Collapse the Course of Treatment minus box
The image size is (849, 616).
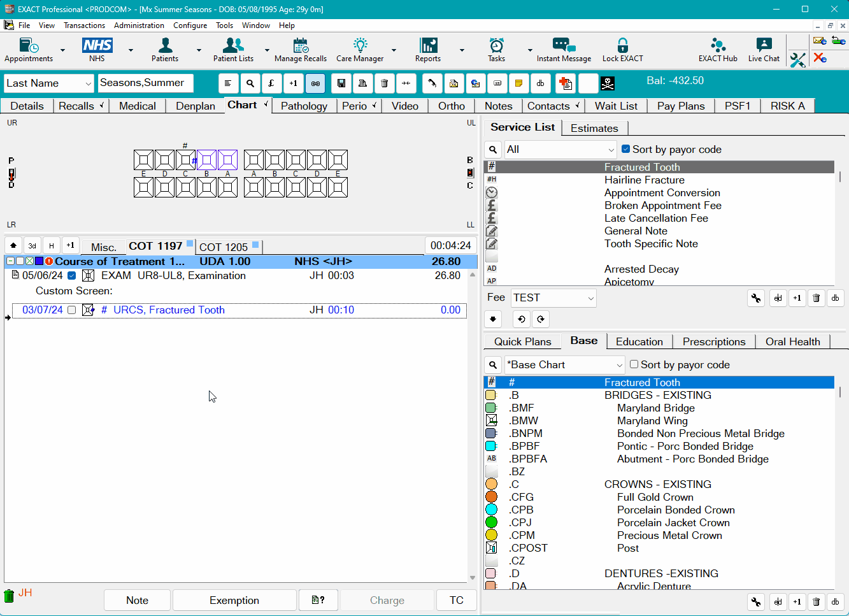[x=10, y=261]
